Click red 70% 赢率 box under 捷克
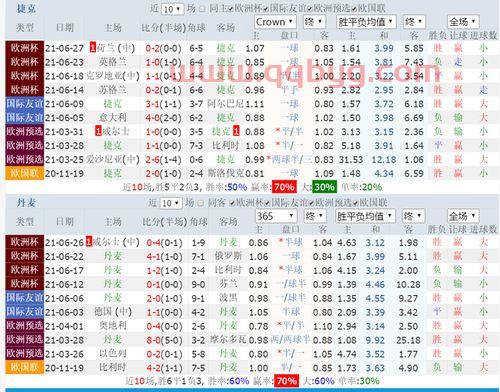This screenshot has height=392, width=500. pos(284,187)
